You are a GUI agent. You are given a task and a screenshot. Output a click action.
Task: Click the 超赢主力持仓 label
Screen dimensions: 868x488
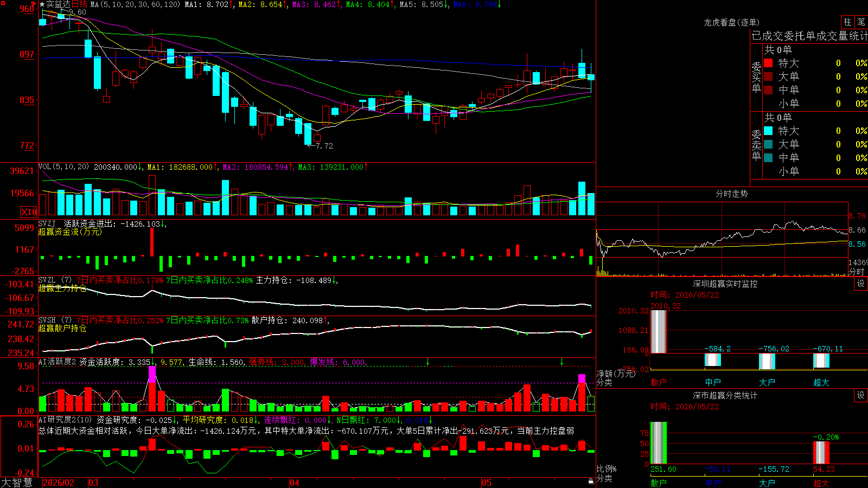click(x=62, y=288)
